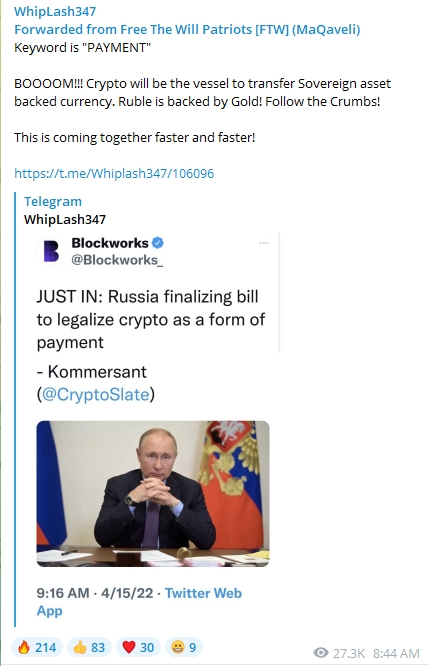Click the eye views icon
The image size is (429, 666).
point(321,653)
